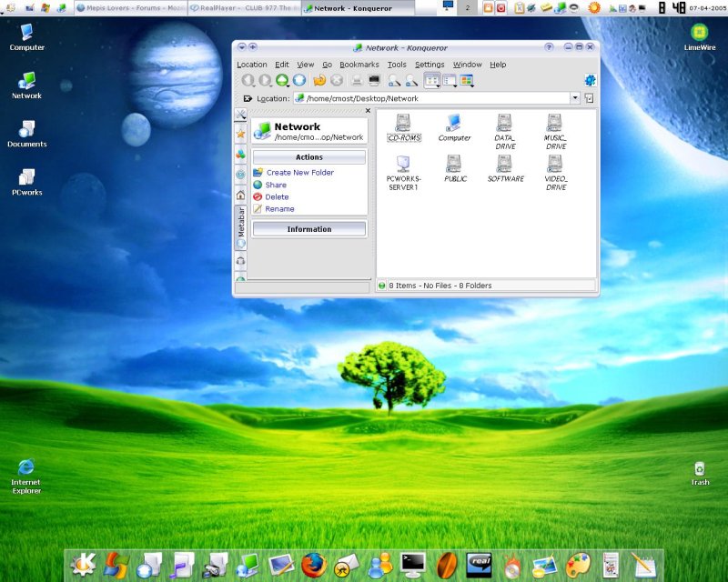This screenshot has height=582, width=728.
Task: Select the DATA_DRIVE share
Action: tap(505, 132)
